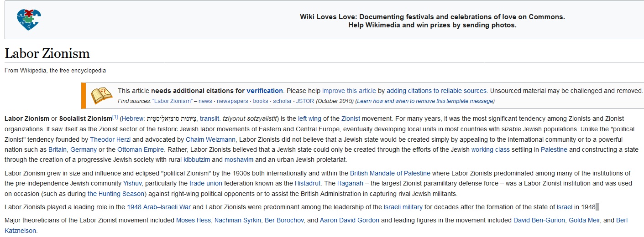Image resolution: width=644 pixels, height=237 pixels.
Task: Open Learn how to remove this template message
Action: coord(425,101)
